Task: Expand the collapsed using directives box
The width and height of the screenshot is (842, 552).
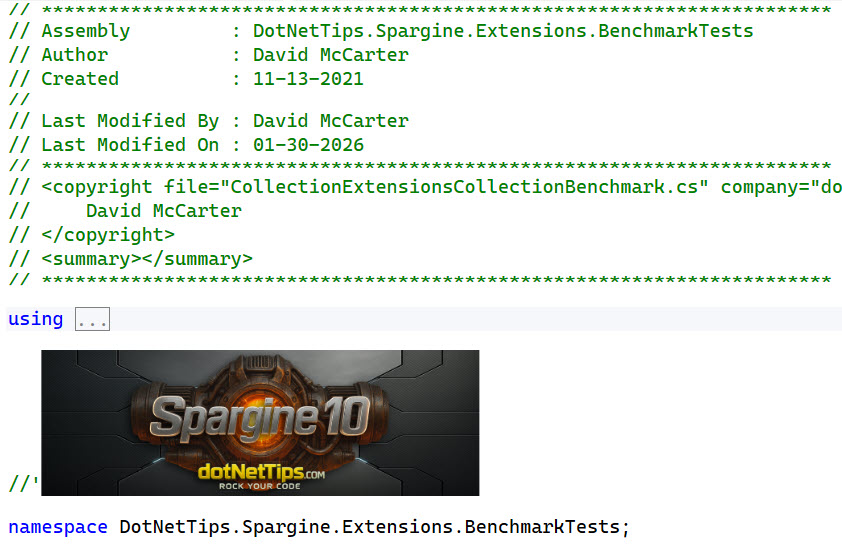Action: point(92,320)
